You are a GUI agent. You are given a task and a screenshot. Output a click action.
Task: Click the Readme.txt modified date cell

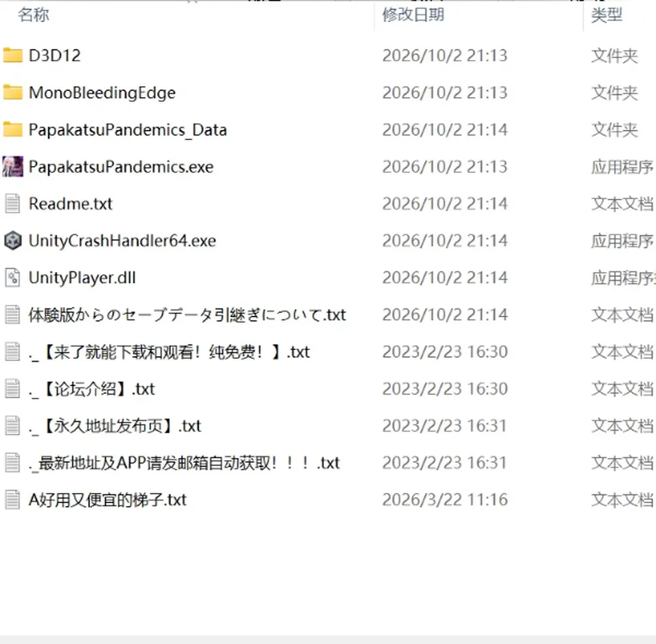[445, 204]
